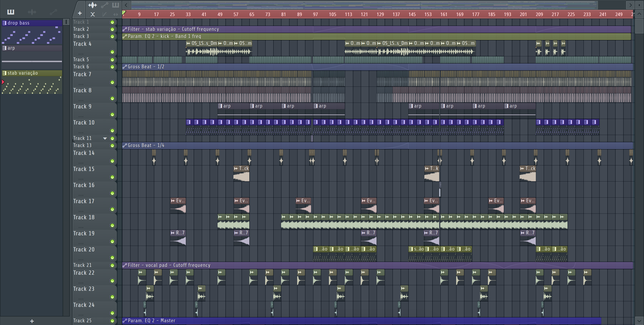Add a new pattern with the bottom plus
The height and width of the screenshot is (325, 644).
tap(32, 321)
